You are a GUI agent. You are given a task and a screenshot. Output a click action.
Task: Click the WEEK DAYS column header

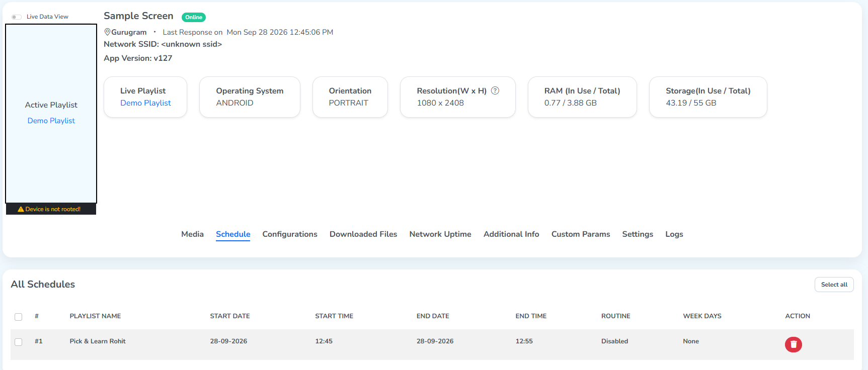coord(702,316)
